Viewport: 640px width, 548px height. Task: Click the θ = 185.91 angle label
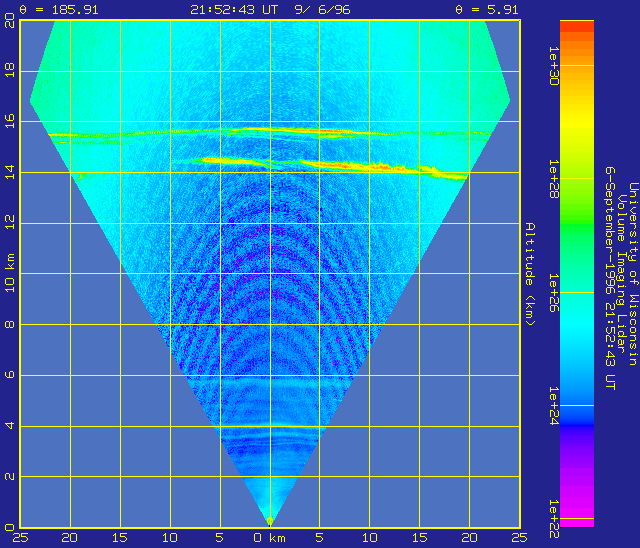[x=59, y=10]
